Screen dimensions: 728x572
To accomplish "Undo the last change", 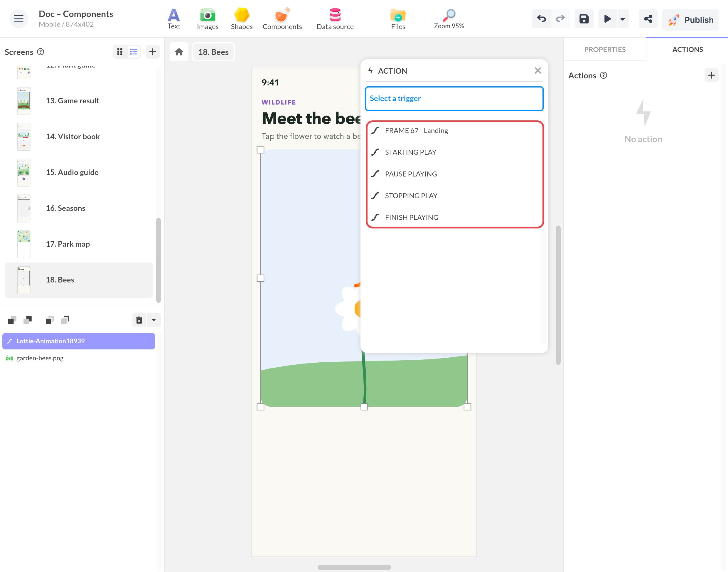I will 541,19.
